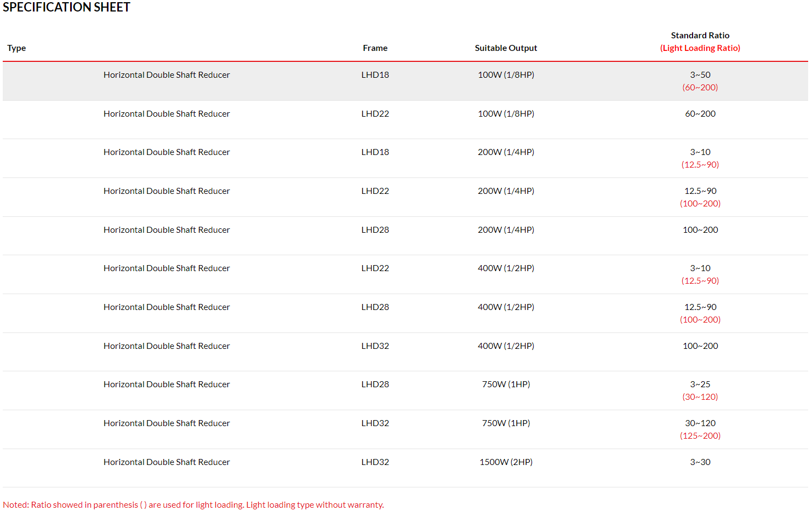This screenshot has height=511, width=812.
Task: Select the LHD22 frame cell in the 400W row
Action: (x=375, y=268)
